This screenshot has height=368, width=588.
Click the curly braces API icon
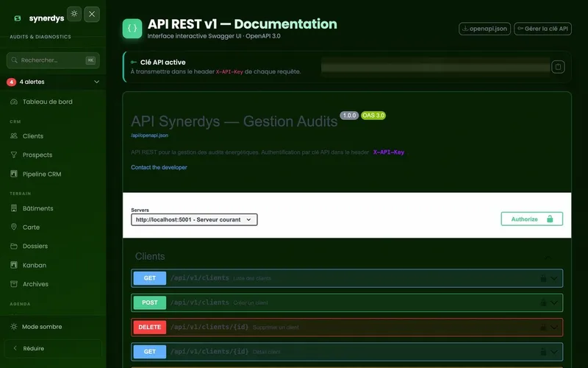coord(132,29)
